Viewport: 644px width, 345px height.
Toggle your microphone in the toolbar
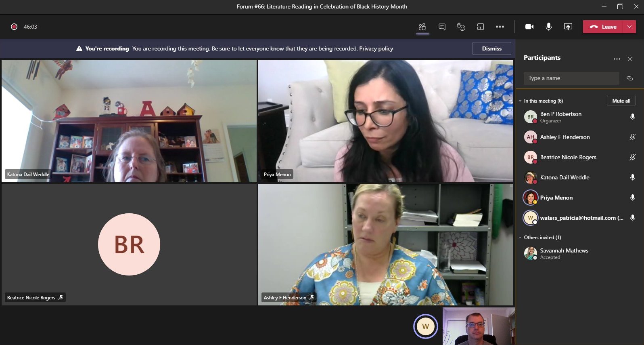point(549,27)
